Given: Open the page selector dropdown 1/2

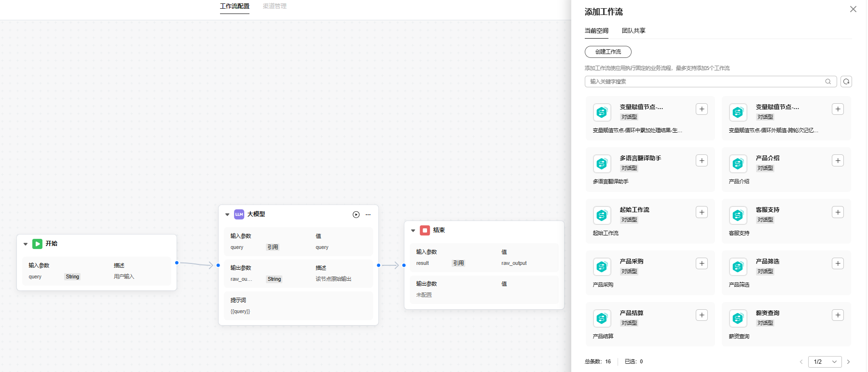Looking at the screenshot, I should coord(825,362).
